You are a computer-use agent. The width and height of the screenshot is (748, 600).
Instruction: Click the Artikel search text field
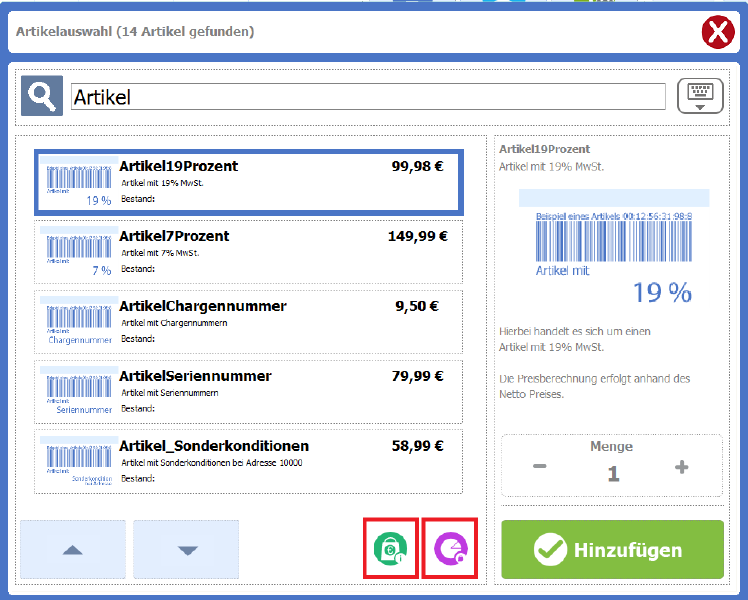(368, 97)
